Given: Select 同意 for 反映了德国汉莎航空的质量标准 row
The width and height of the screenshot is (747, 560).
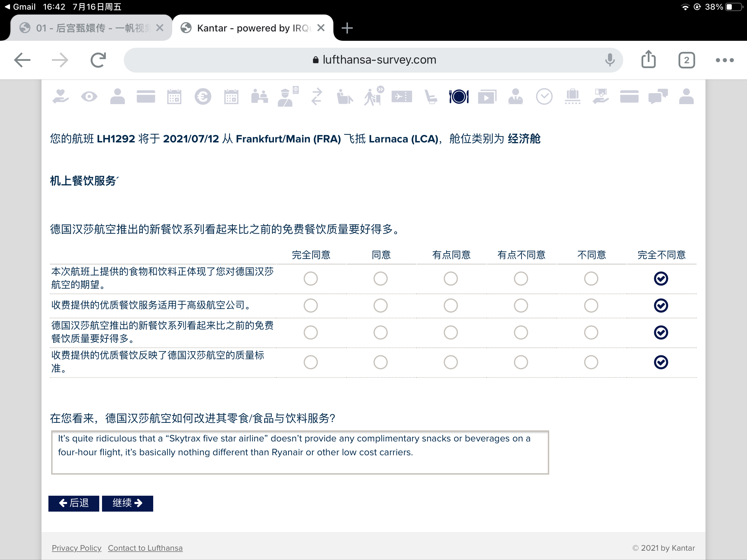Looking at the screenshot, I should click(x=380, y=362).
